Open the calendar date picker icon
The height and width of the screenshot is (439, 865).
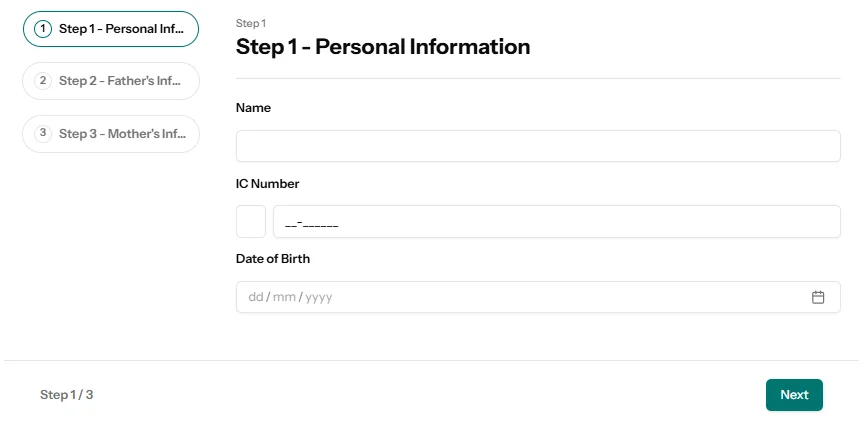818,297
